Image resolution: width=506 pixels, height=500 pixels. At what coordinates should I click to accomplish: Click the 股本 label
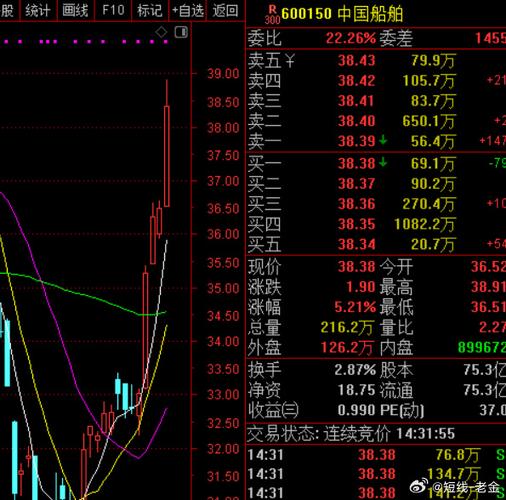(396, 370)
